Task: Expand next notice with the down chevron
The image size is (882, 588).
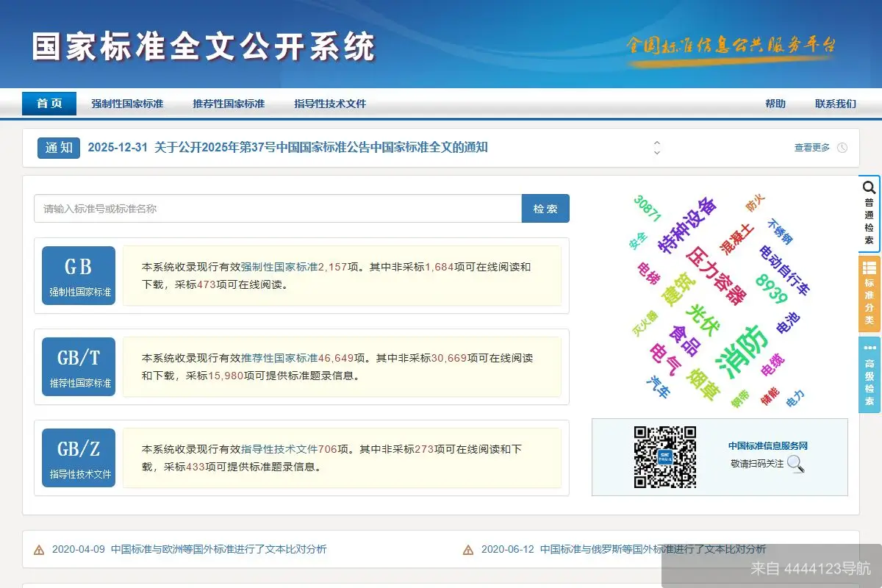Action: [x=656, y=151]
